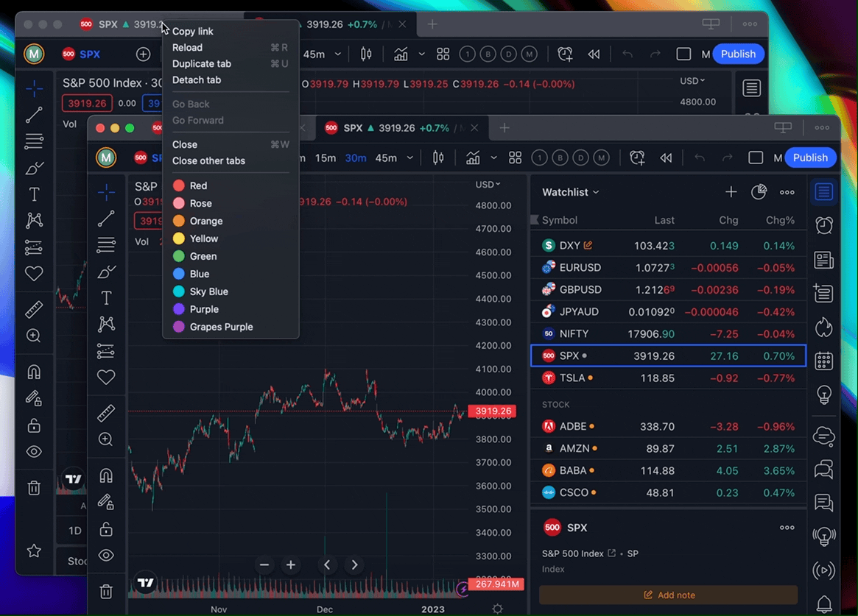Expand the timeframe dropdown in back window
The image size is (858, 616).
click(337, 54)
